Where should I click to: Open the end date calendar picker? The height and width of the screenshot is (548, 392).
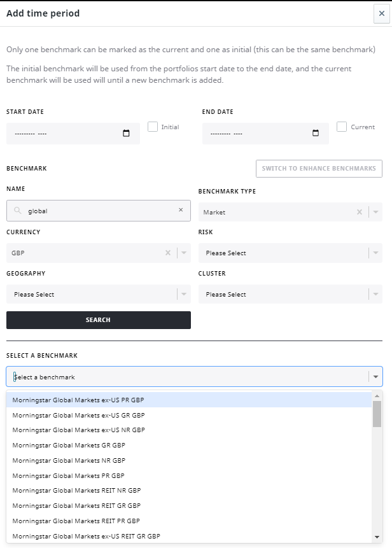coord(316,133)
